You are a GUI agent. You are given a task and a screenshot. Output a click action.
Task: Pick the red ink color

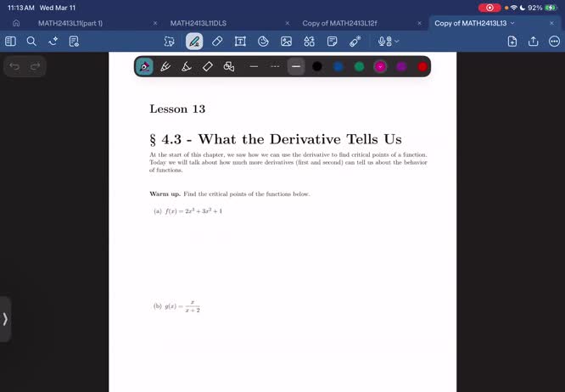point(422,67)
